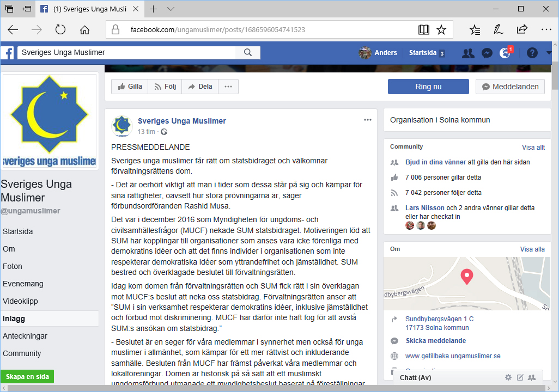559x392 pixels.
Task: Select Startsida in the page sidebar
Action: tap(18, 231)
